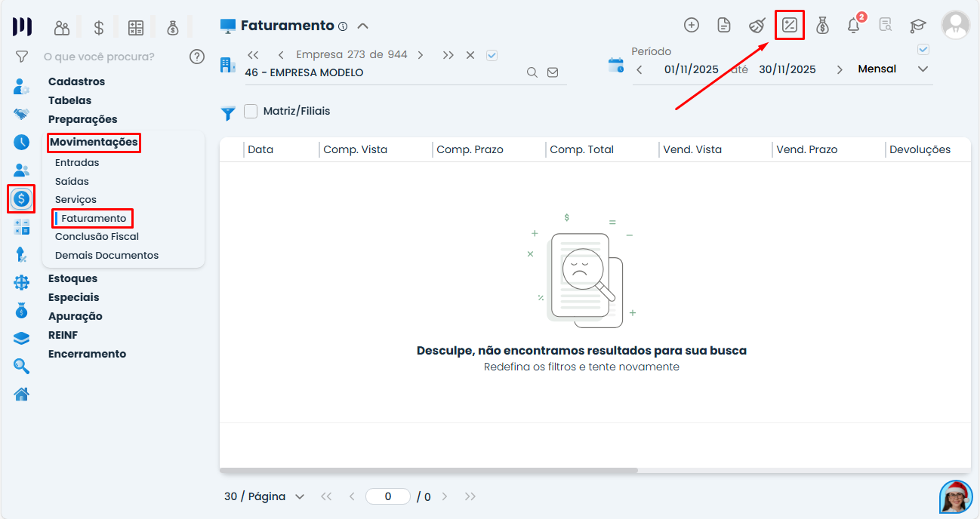The width and height of the screenshot is (980, 519).
Task: Select the Apuração menu section
Action: [76, 316]
